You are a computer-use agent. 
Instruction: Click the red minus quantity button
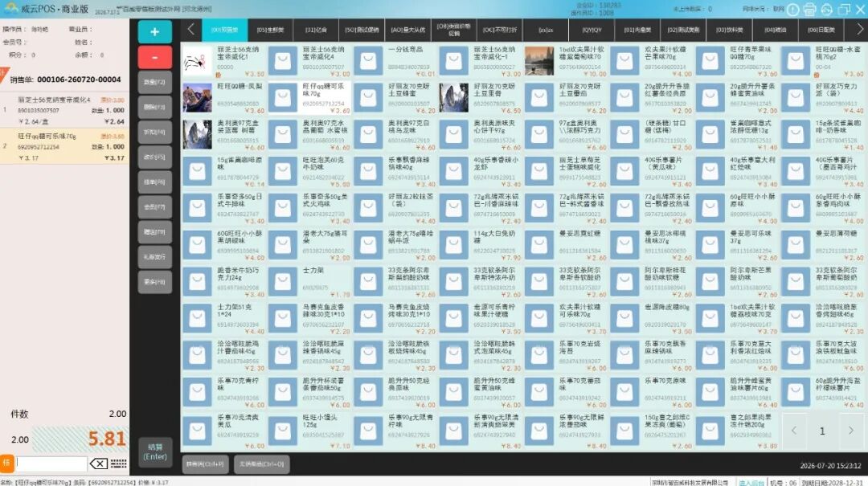pyautogui.click(x=154, y=58)
